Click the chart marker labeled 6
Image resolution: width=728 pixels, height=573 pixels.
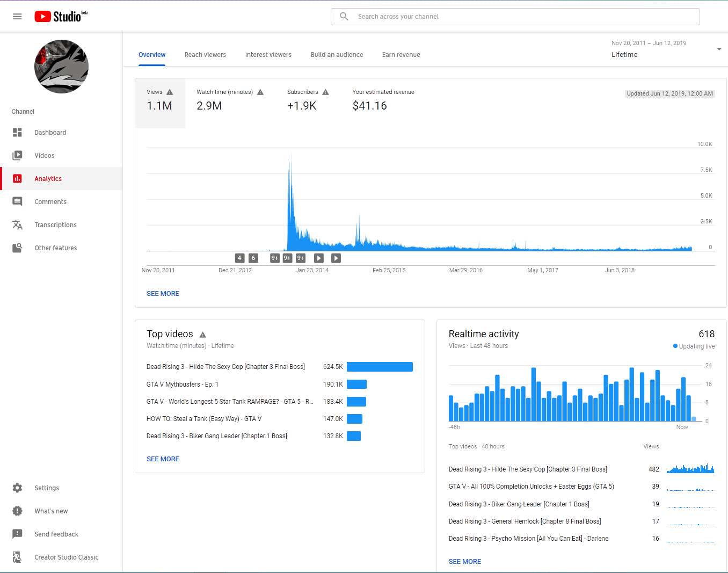pyautogui.click(x=253, y=258)
